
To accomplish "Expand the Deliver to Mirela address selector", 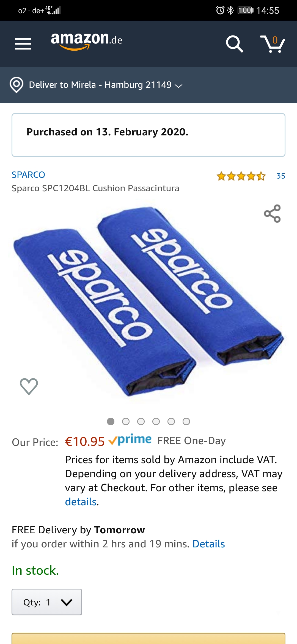I will point(106,85).
